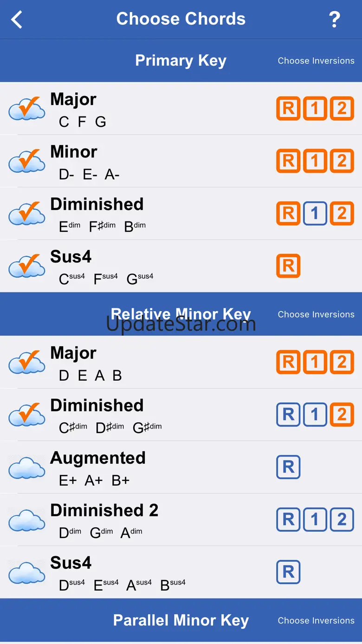The height and width of the screenshot is (644, 362).
Task: Uncheck Primary Key Major cloud checkmark
Action: tap(27, 109)
